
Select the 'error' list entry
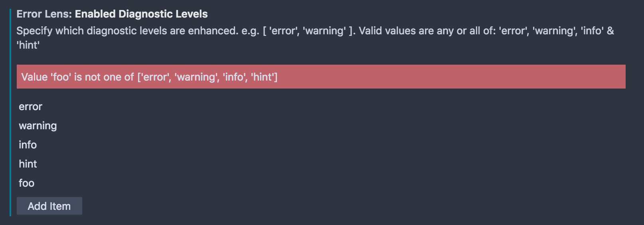coord(30,107)
